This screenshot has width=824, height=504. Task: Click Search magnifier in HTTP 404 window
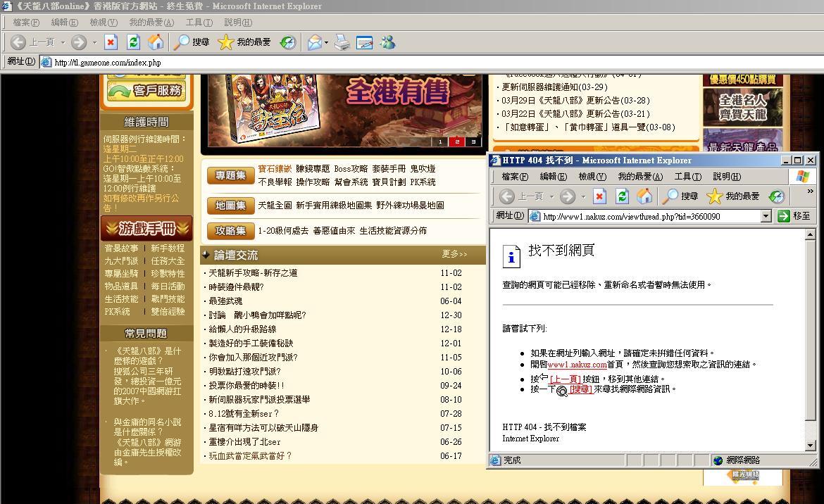tap(670, 196)
